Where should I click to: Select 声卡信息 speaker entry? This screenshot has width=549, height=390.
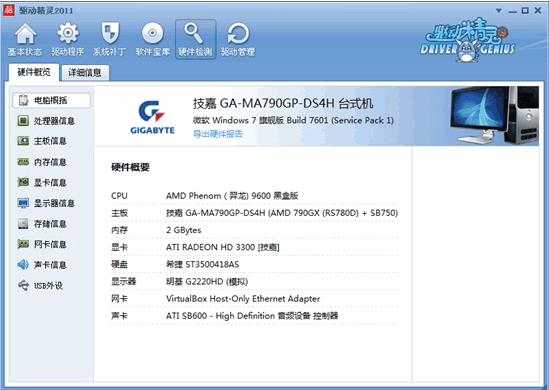point(42,265)
